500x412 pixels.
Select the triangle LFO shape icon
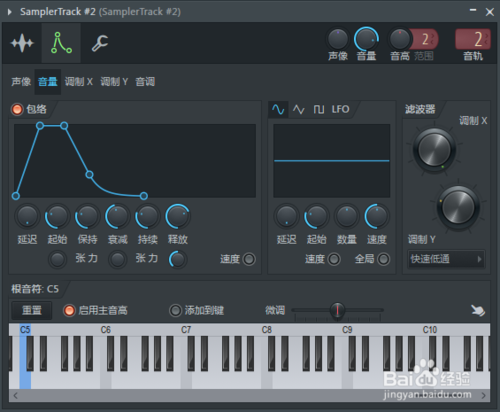[298, 109]
